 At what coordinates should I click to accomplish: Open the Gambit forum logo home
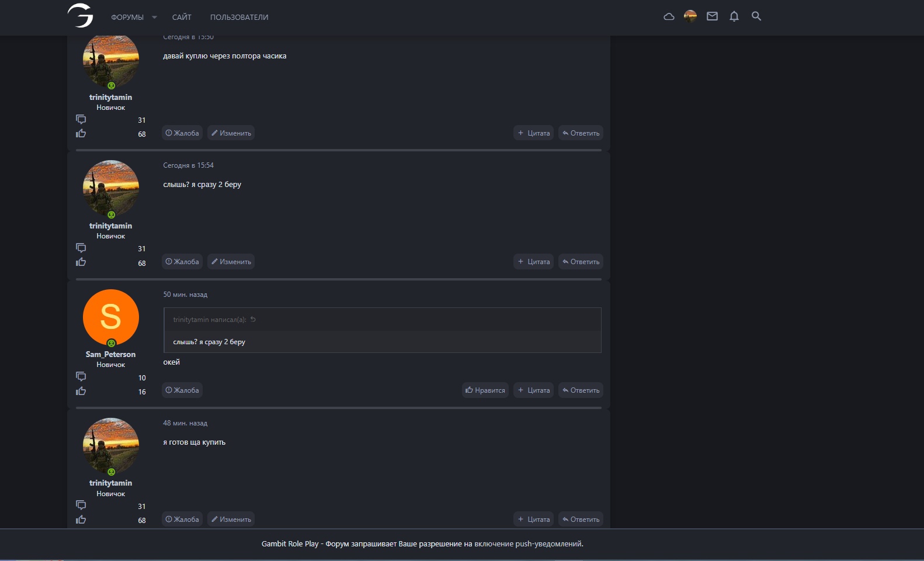tap(81, 16)
